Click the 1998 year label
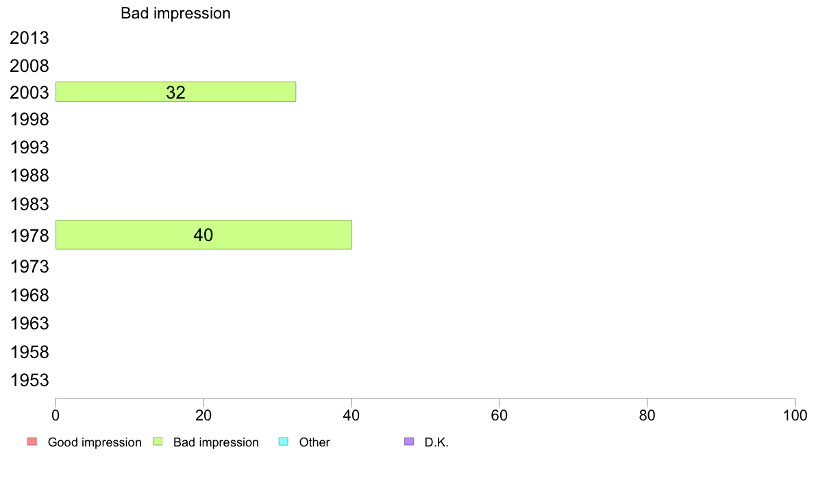 tap(29, 119)
